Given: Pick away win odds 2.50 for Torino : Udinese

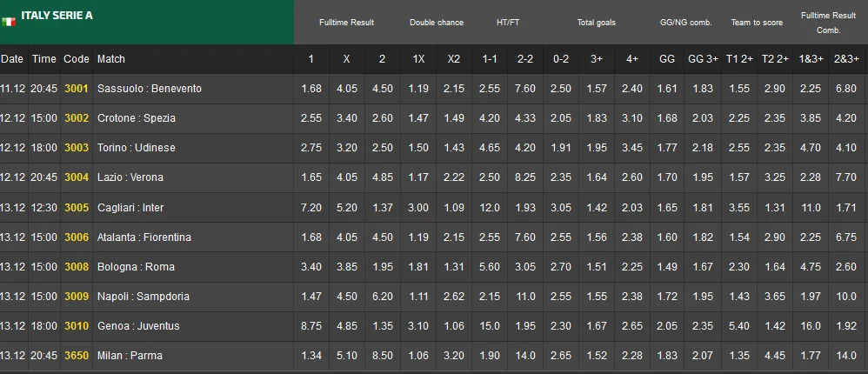Looking at the screenshot, I should [x=383, y=148].
